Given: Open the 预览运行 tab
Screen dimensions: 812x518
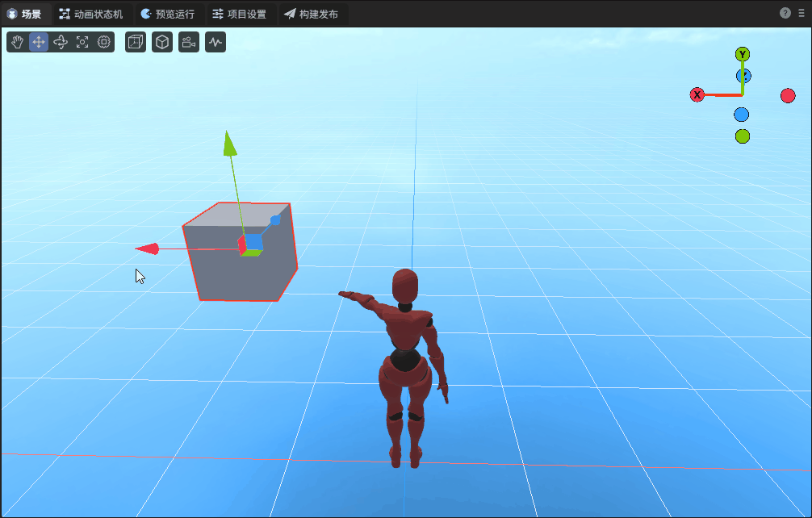Looking at the screenshot, I should [x=168, y=14].
